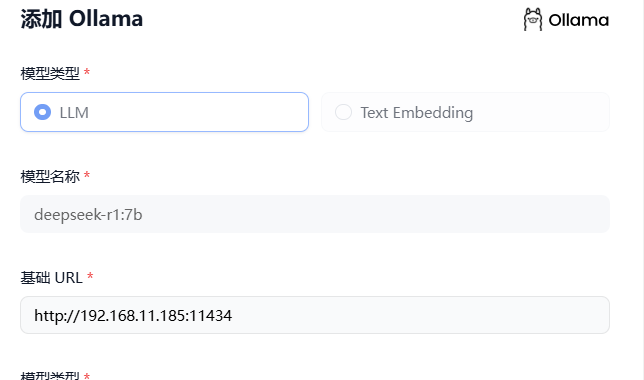The height and width of the screenshot is (380, 644).
Task: Click the red asterisk beside 基础 URL
Action: pyautogui.click(x=90, y=276)
